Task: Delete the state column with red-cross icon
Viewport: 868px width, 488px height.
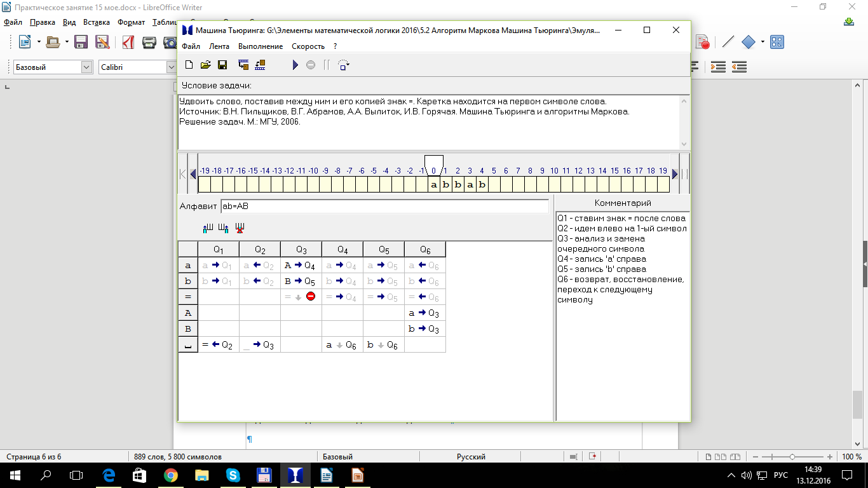Action: pos(240,227)
